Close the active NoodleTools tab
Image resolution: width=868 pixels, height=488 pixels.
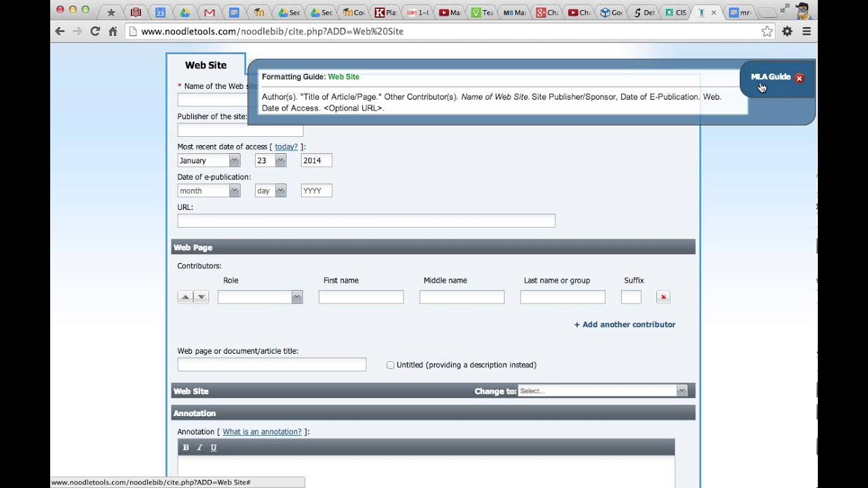pos(713,12)
